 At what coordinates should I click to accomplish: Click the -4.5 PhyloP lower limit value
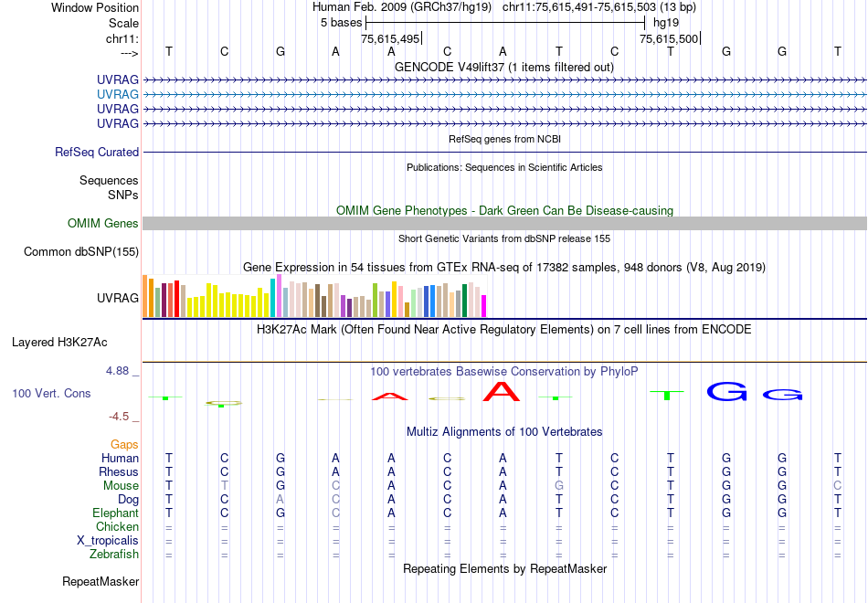119,417
